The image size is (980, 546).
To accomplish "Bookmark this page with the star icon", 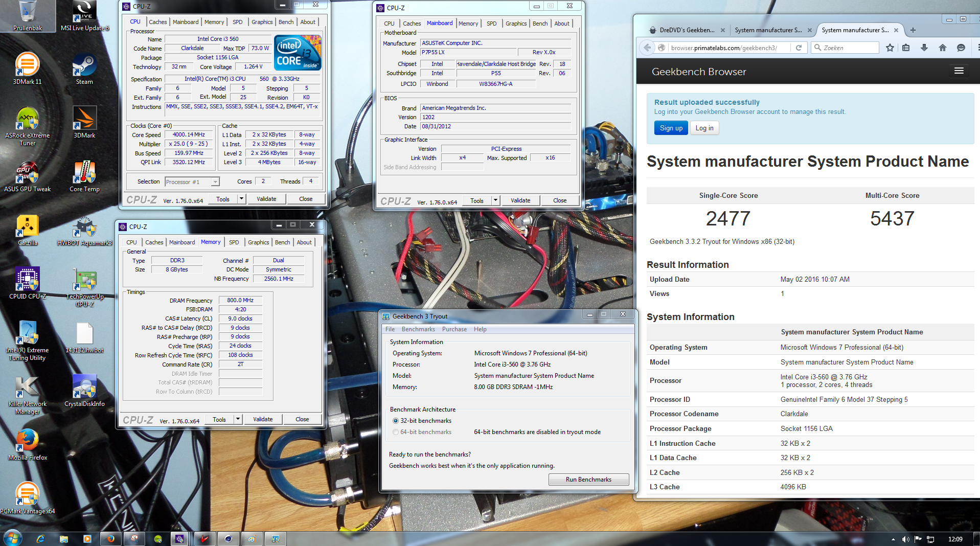I will [x=890, y=48].
